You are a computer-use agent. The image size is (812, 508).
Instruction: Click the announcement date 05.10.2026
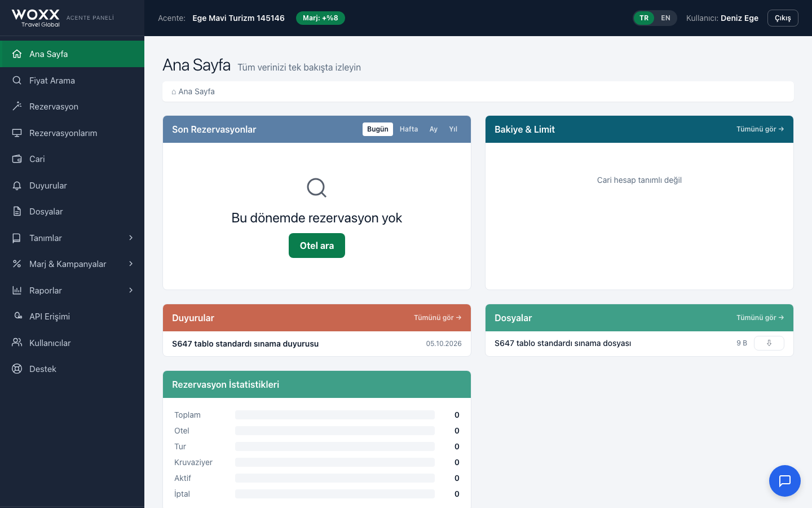444,344
